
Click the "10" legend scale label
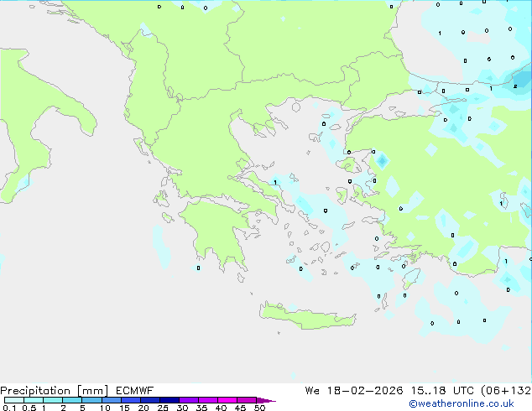(105, 408)
